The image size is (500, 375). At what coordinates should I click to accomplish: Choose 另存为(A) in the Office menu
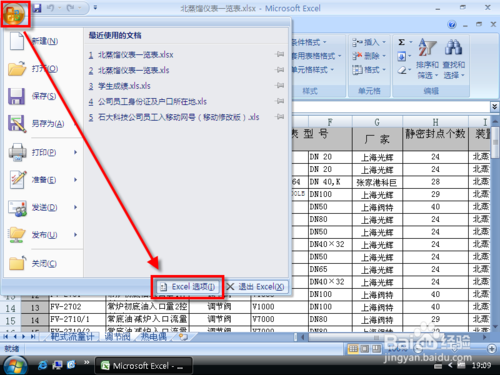click(43, 124)
